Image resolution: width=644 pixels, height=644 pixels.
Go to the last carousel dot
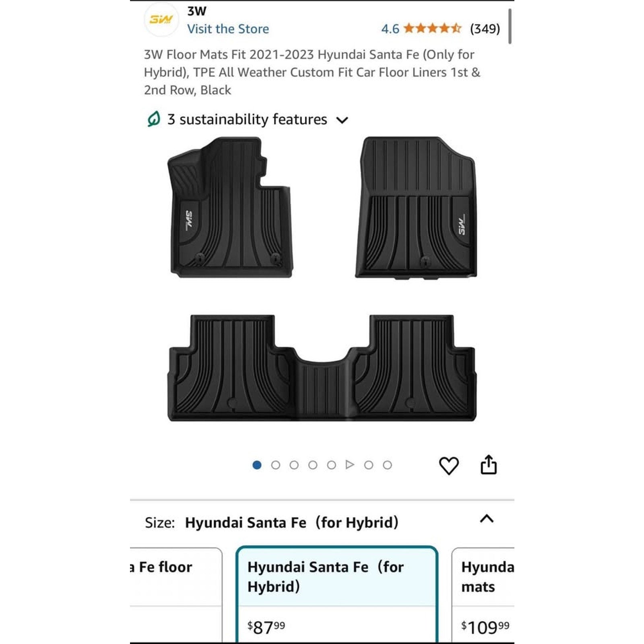coord(387,465)
